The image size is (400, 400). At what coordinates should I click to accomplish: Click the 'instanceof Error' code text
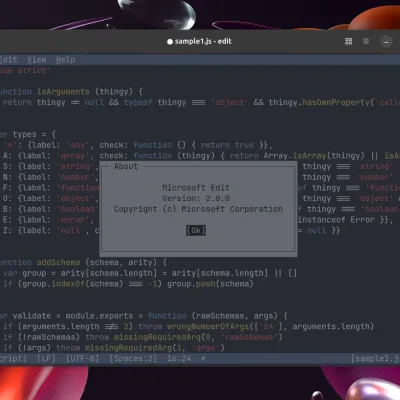tap(336, 220)
